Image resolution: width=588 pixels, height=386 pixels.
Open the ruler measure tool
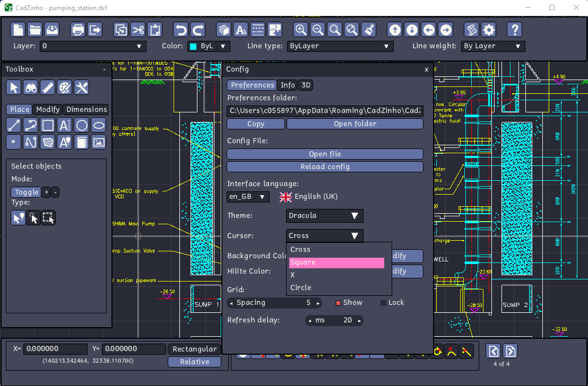(x=48, y=87)
